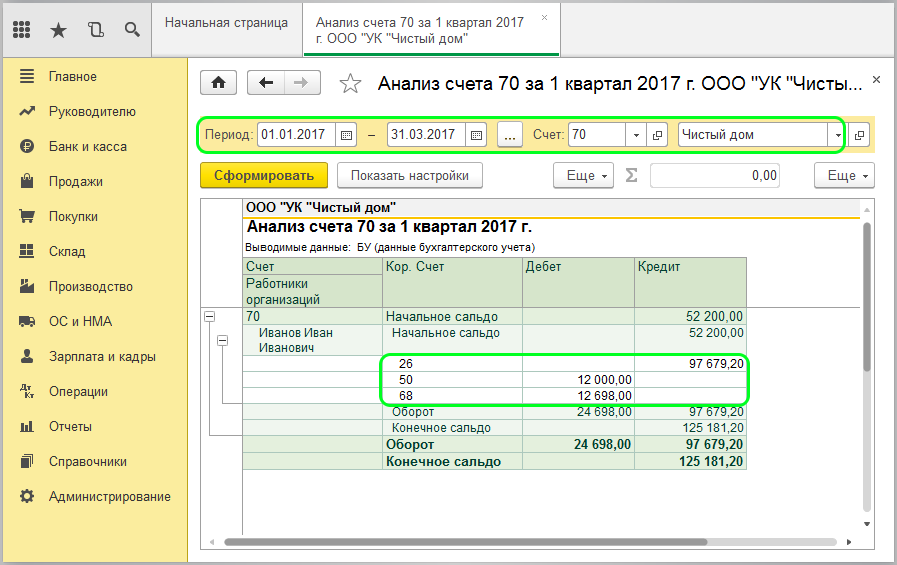Open calendar for start date 01.01.2017

[346, 135]
